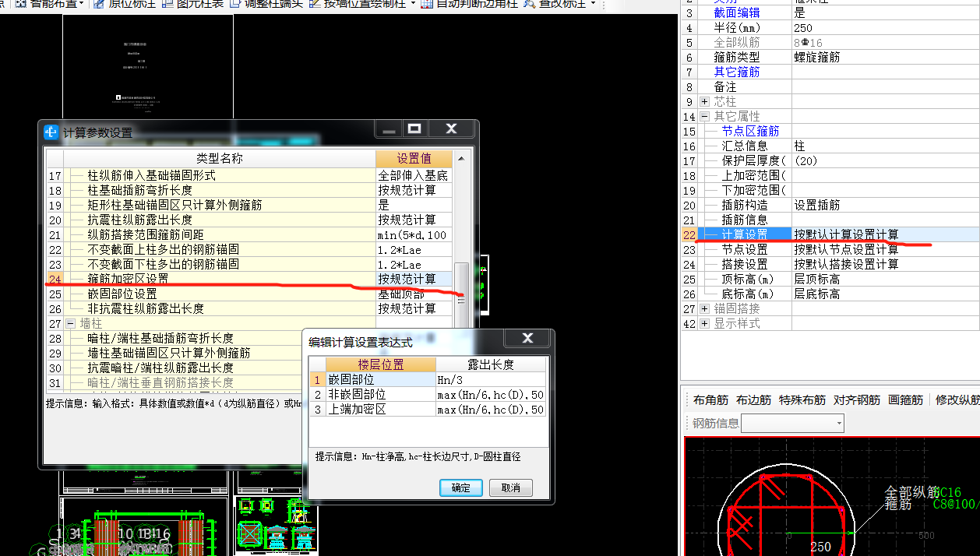Click the 布边筋 toolbar button
This screenshot has width=980, height=556.
coord(753,399)
